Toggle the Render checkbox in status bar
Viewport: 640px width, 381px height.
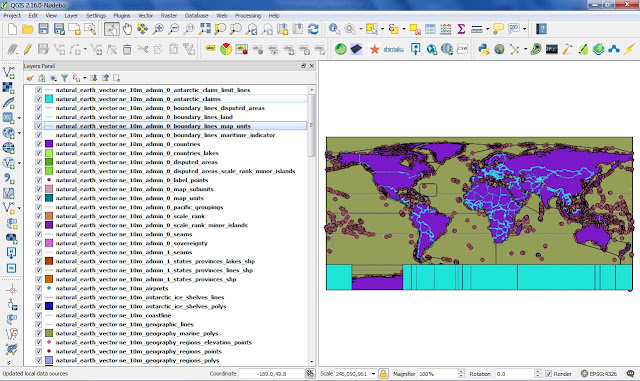549,374
